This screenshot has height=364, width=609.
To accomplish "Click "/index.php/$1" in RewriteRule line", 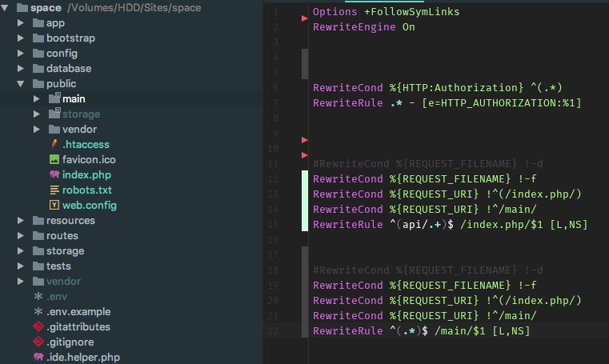I will tap(502, 224).
